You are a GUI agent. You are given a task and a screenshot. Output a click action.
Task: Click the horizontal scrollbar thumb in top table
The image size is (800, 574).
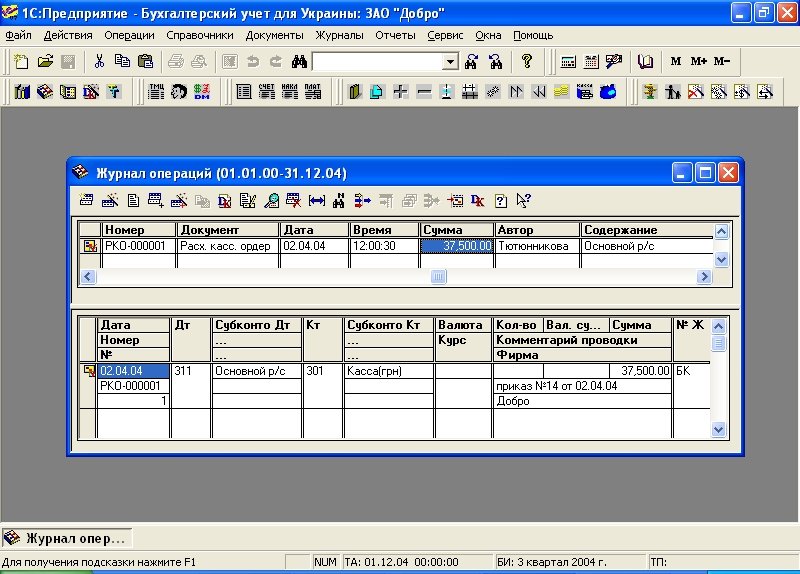439,277
